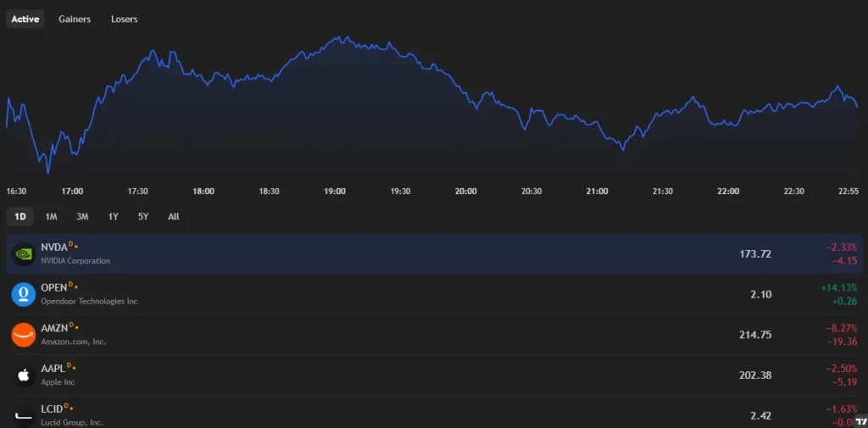This screenshot has height=428, width=868.
Task: Click the Apple logo icon
Action: (x=23, y=375)
